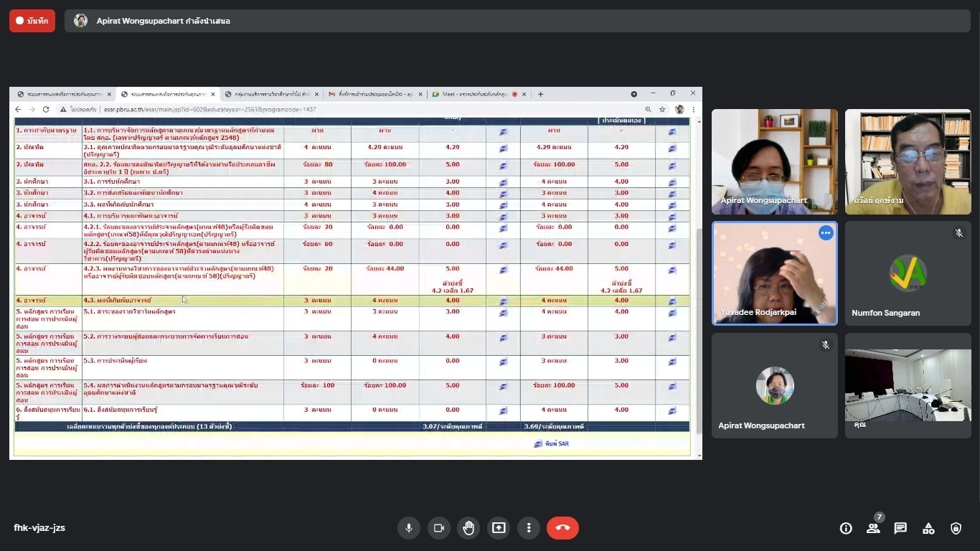Show the participants list
Image resolution: width=980 pixels, height=551 pixels.
pyautogui.click(x=873, y=528)
